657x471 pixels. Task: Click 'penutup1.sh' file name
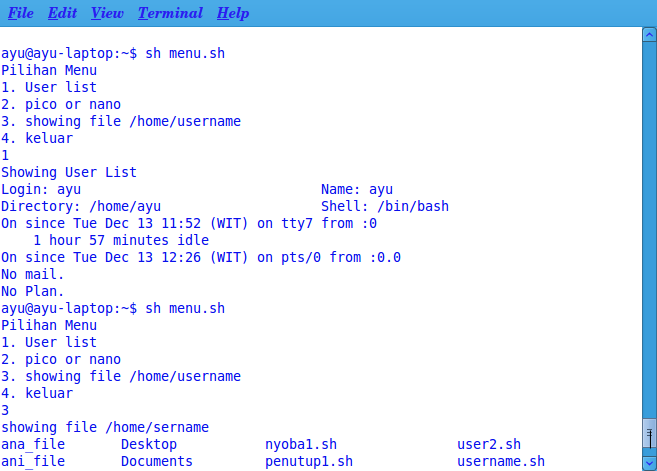(309, 461)
